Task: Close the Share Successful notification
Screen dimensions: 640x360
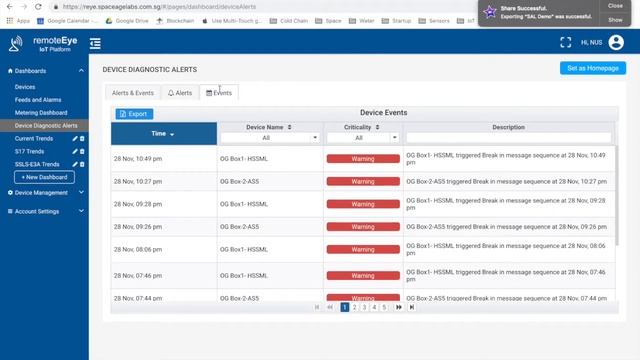Action: pyautogui.click(x=615, y=6)
